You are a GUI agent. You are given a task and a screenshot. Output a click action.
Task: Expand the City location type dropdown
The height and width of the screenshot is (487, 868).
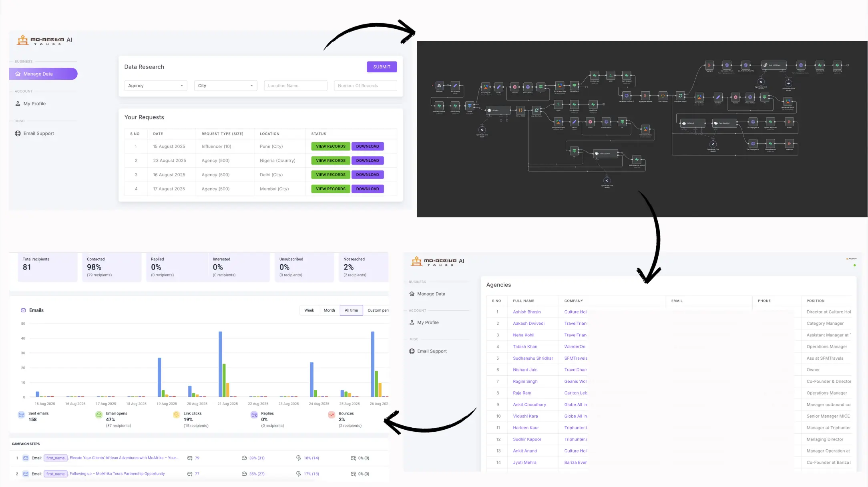coord(225,86)
